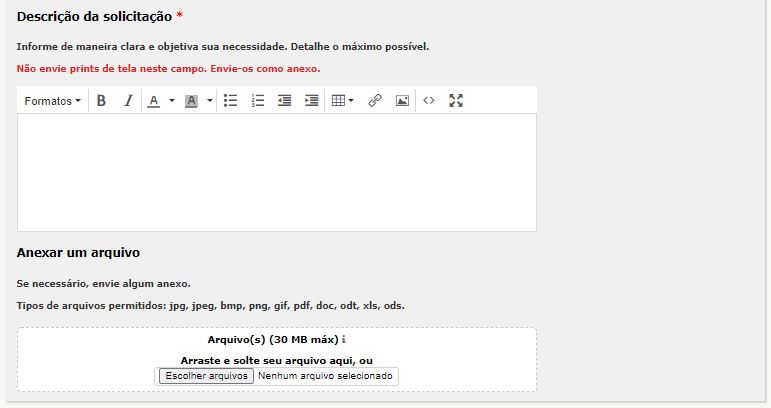
Task: Click the Escolher arquivos button
Action: tap(204, 376)
